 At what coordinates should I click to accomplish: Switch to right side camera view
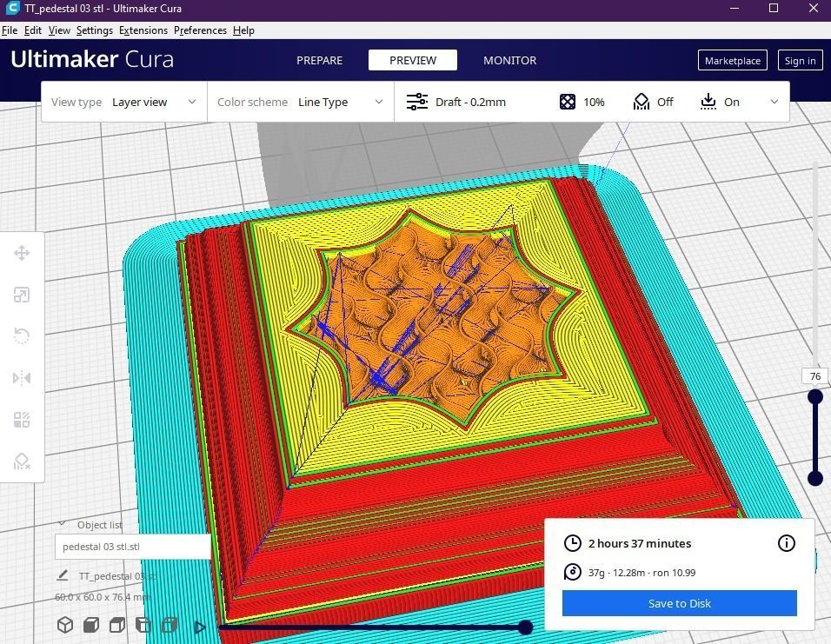[x=169, y=625]
